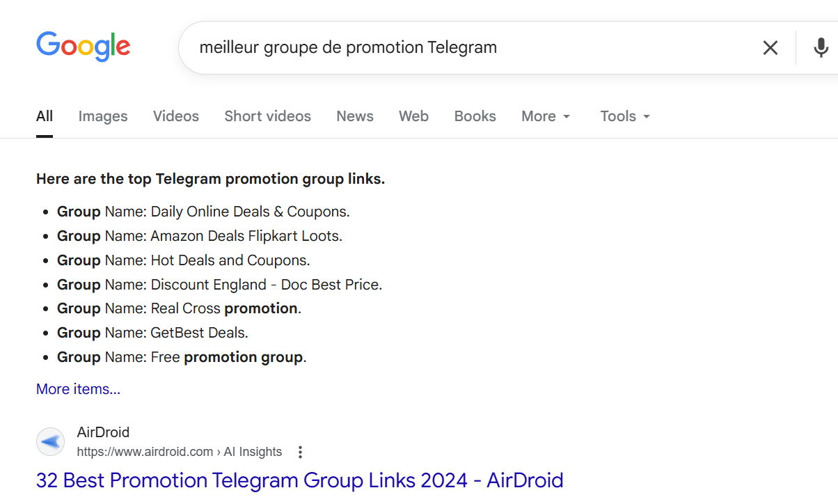Screen dimensions: 838x504
Task: Clear the search query using the X icon
Action: [770, 47]
